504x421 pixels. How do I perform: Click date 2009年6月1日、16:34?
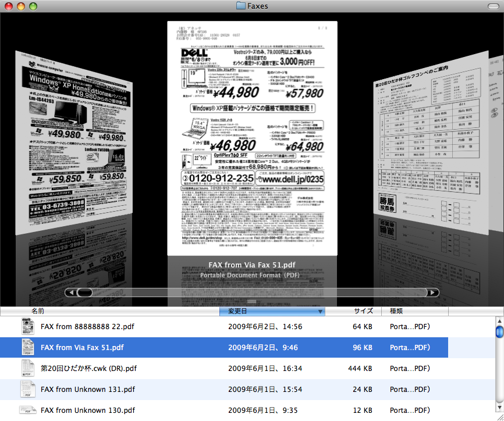[265, 368]
